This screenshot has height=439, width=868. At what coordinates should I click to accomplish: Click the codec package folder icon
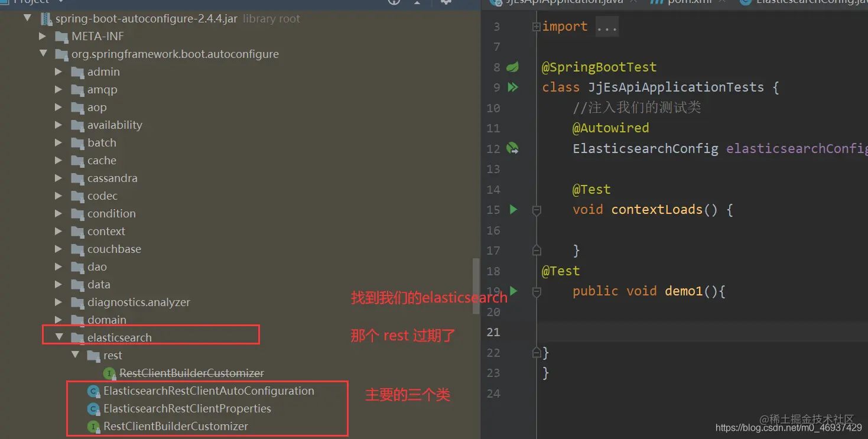tap(77, 196)
